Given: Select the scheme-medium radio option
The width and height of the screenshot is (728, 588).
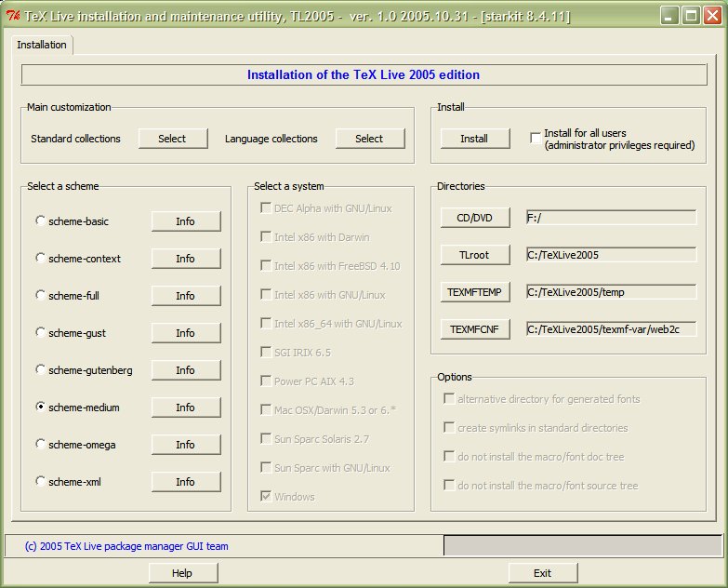Looking at the screenshot, I should coord(40,407).
